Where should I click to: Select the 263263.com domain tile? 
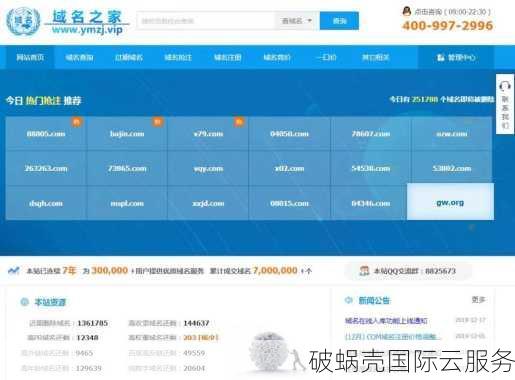pos(46,168)
